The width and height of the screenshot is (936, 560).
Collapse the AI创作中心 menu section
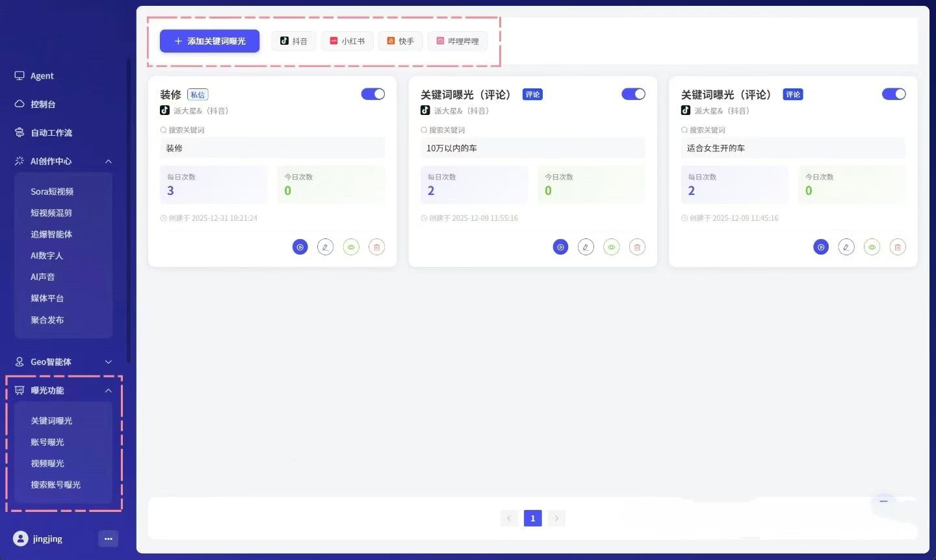click(109, 161)
